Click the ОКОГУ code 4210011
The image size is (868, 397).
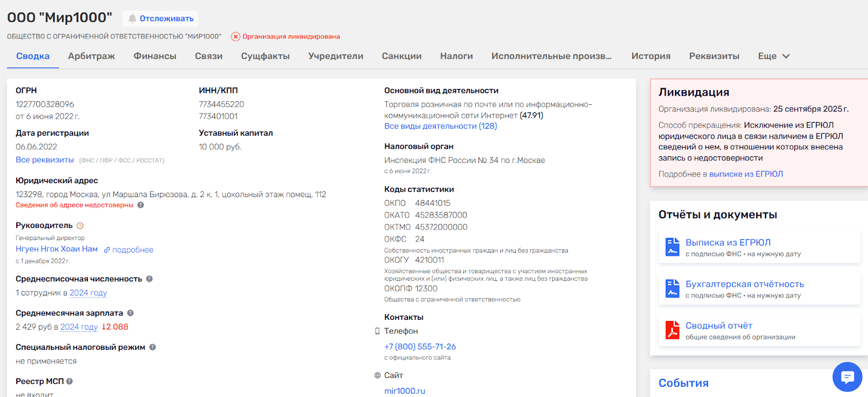[x=430, y=260]
